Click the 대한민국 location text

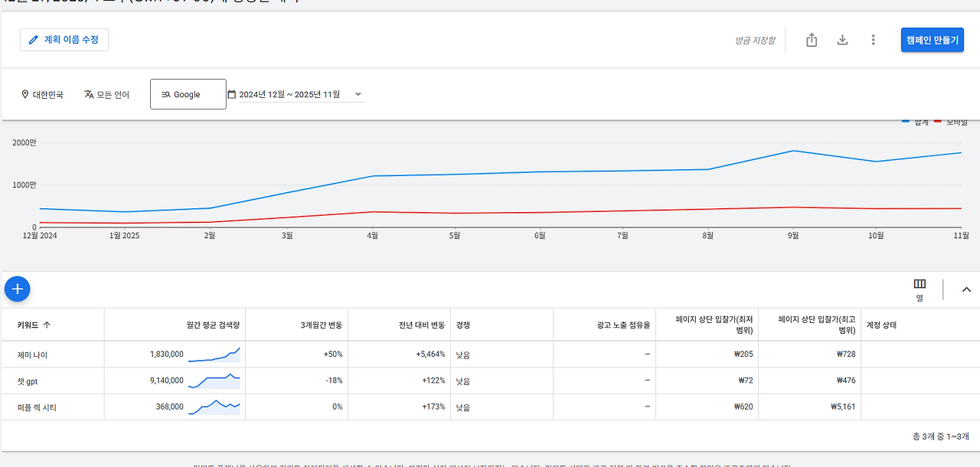48,95
